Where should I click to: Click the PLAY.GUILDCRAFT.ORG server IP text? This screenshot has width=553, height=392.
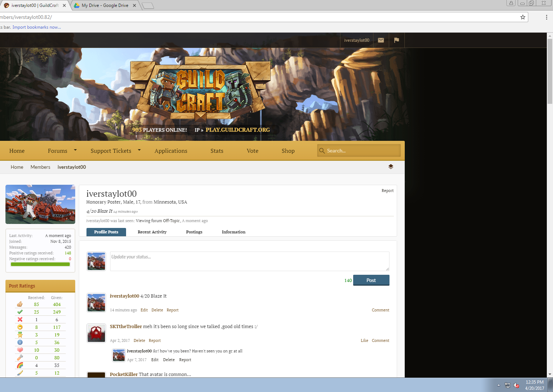(x=238, y=130)
